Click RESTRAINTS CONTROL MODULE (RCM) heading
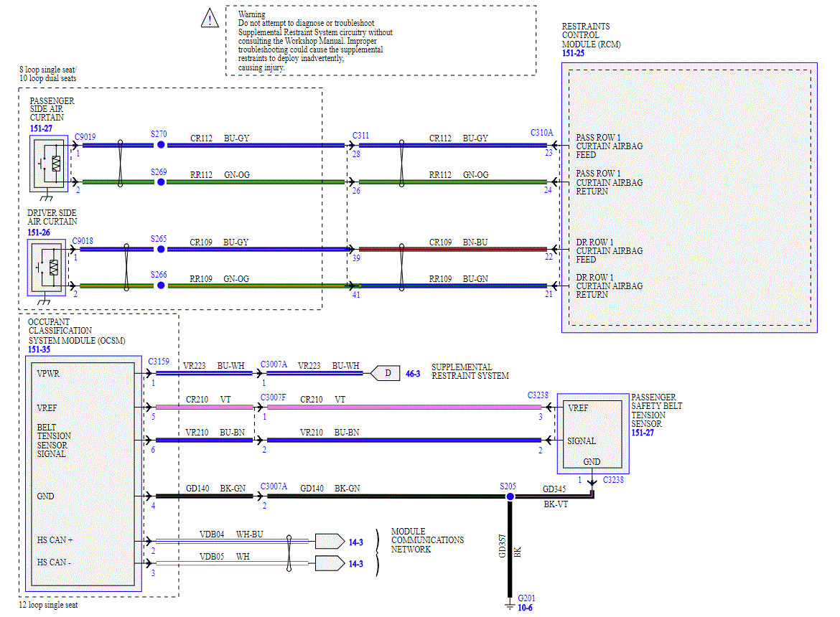Screen dimensions: 840x617 click(x=591, y=35)
